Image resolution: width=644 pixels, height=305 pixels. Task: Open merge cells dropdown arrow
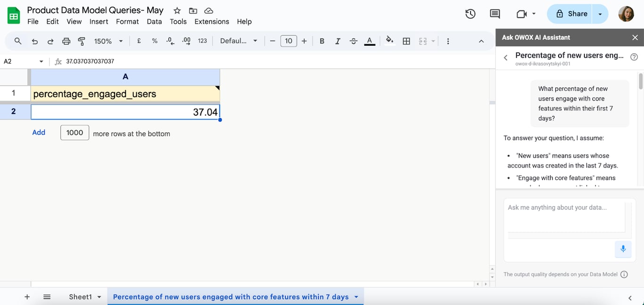point(433,41)
